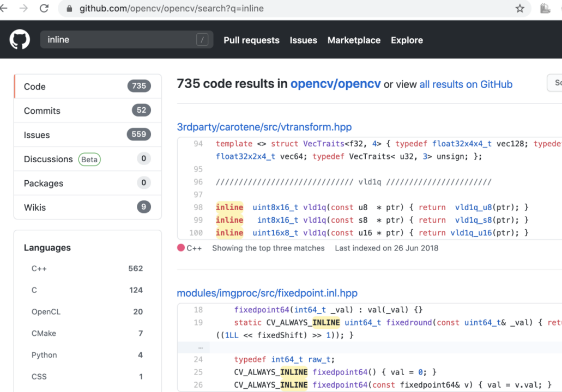562x392 pixels.
Task: Click '735 code results in' heading text
Action: (x=232, y=84)
